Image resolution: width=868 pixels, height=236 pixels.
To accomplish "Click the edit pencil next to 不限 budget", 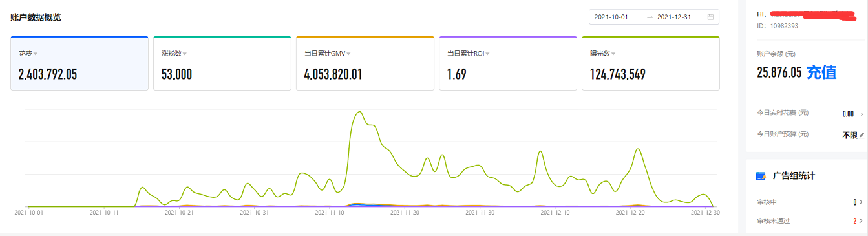I will pyautogui.click(x=862, y=135).
